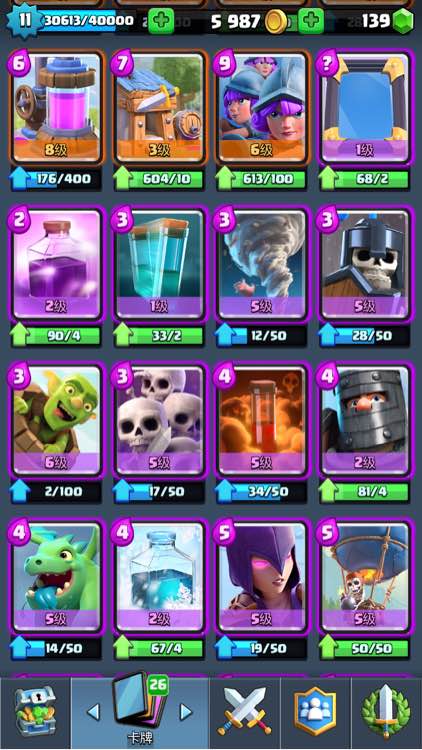The width and height of the screenshot is (422, 750).
Task: Select the Three Musketeers card
Action: tap(262, 107)
